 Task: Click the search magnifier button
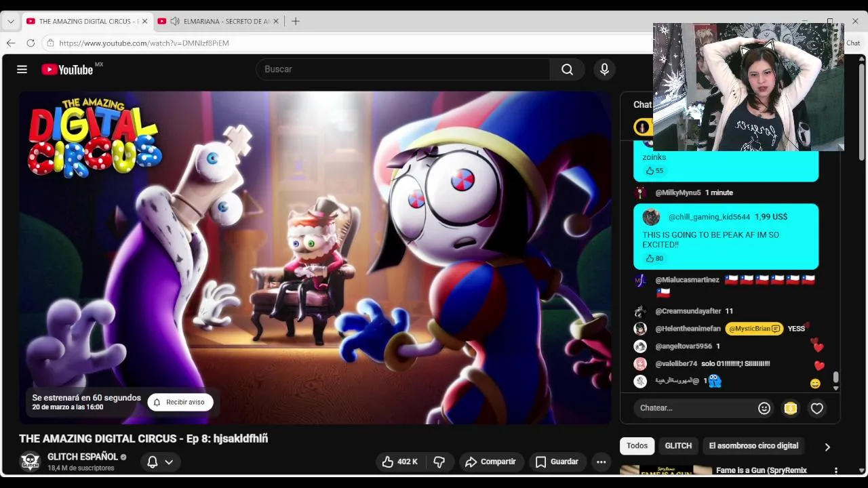click(x=567, y=69)
